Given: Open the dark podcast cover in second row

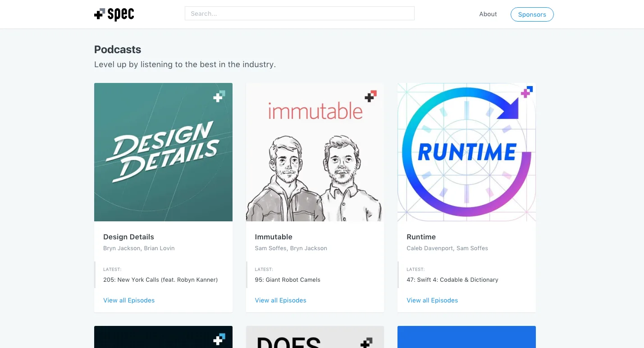Looking at the screenshot, I should pos(163,337).
